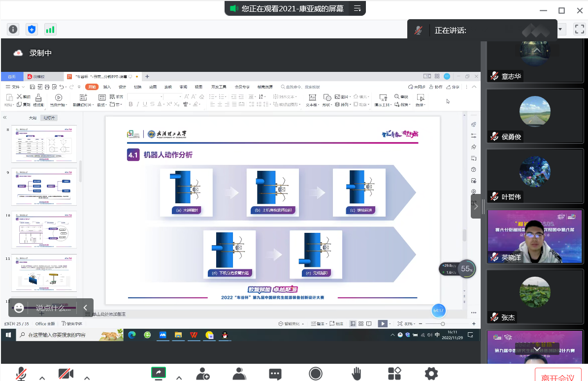Raise hand in the meeting

coord(357,374)
